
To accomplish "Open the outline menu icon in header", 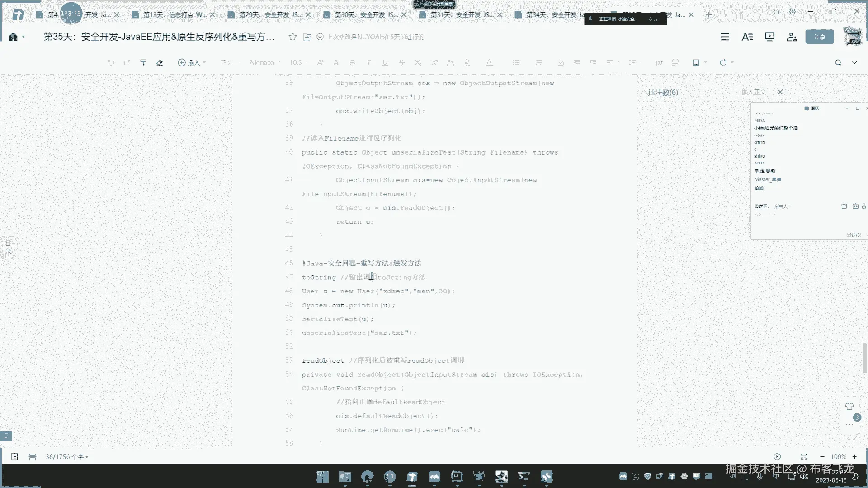I will pos(725,37).
